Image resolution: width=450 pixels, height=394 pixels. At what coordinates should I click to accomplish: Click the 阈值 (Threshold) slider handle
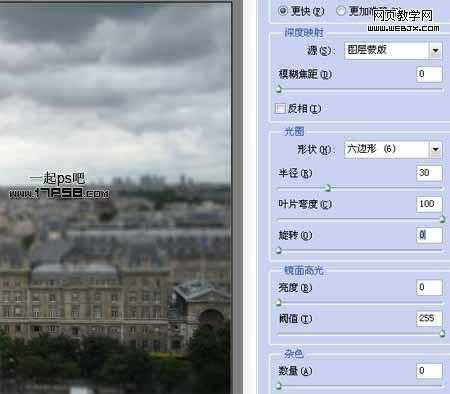click(x=442, y=334)
